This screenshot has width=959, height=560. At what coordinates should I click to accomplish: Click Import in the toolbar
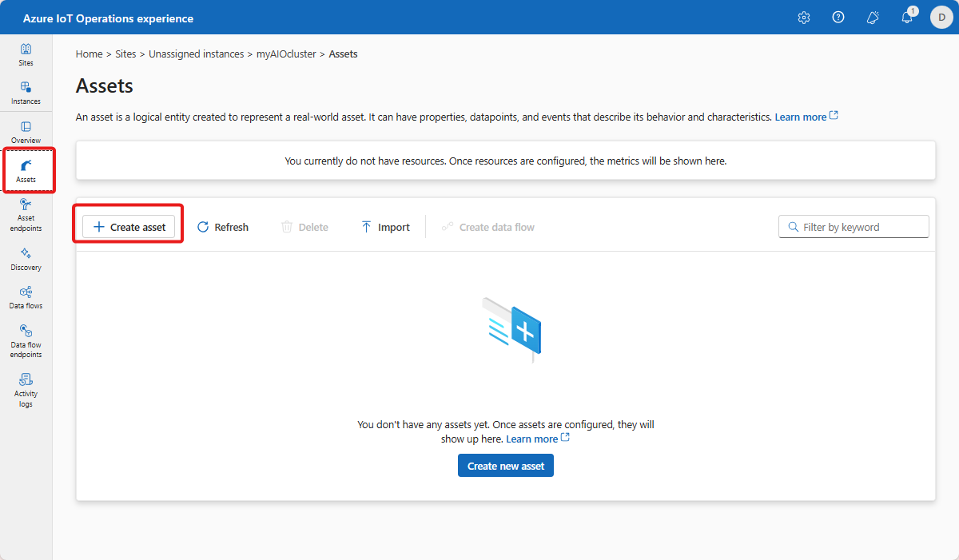point(385,227)
